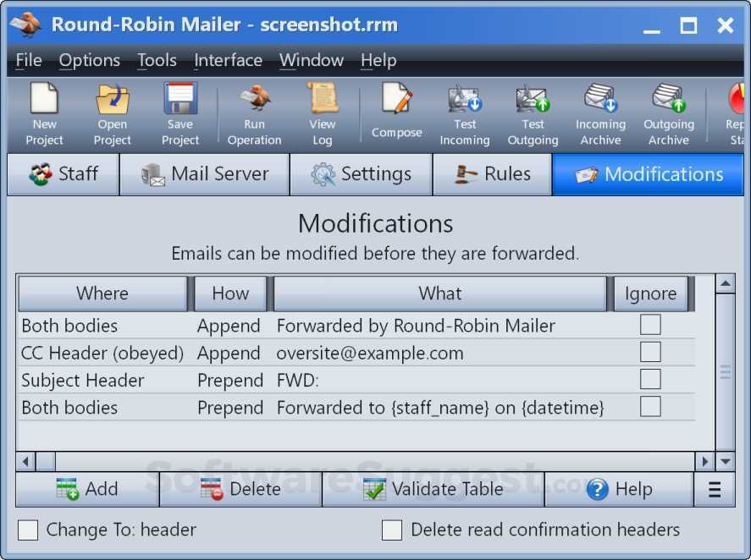This screenshot has width=751, height=560.
Task: Open the File menu
Action: 28,60
